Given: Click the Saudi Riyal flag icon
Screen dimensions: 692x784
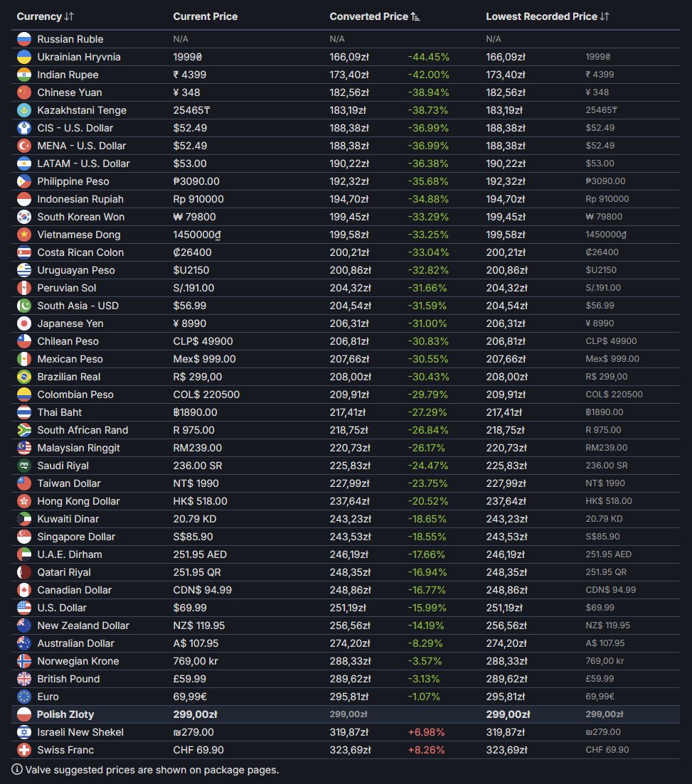Looking at the screenshot, I should click(24, 466).
